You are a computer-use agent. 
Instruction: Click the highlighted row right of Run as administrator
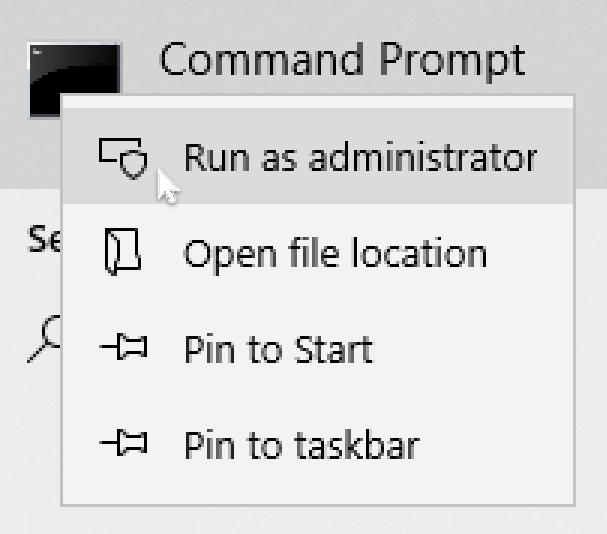click(555, 157)
